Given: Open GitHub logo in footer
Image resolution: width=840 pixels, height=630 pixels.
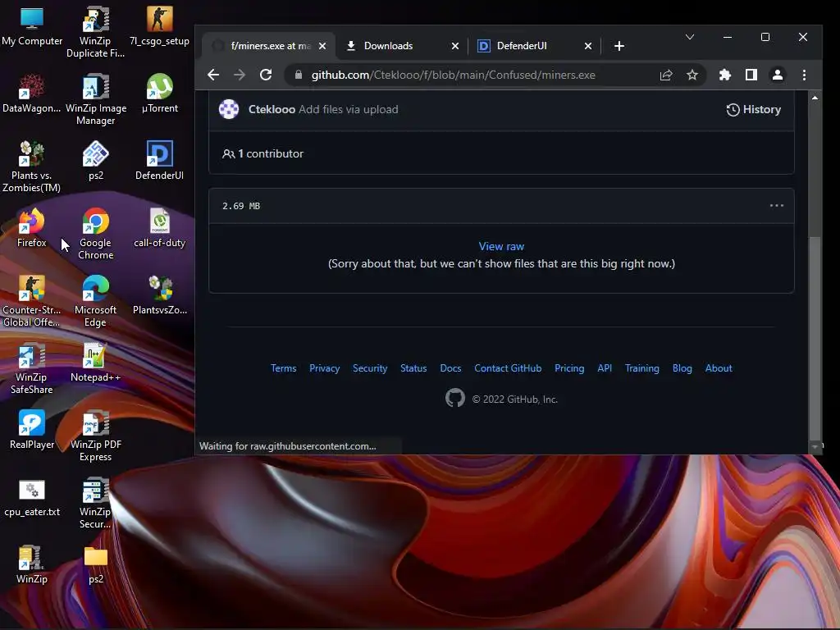Looking at the screenshot, I should point(454,398).
